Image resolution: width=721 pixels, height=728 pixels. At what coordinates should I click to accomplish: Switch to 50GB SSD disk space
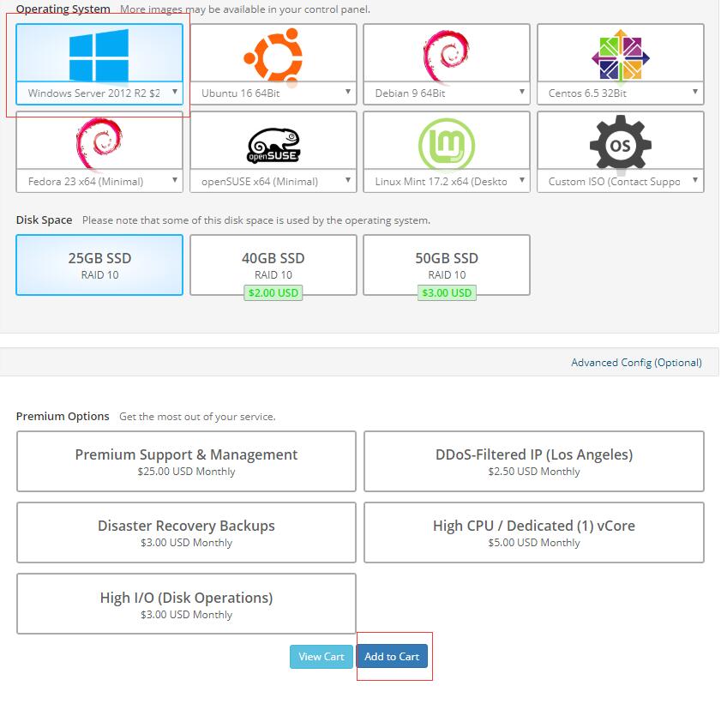point(446,265)
